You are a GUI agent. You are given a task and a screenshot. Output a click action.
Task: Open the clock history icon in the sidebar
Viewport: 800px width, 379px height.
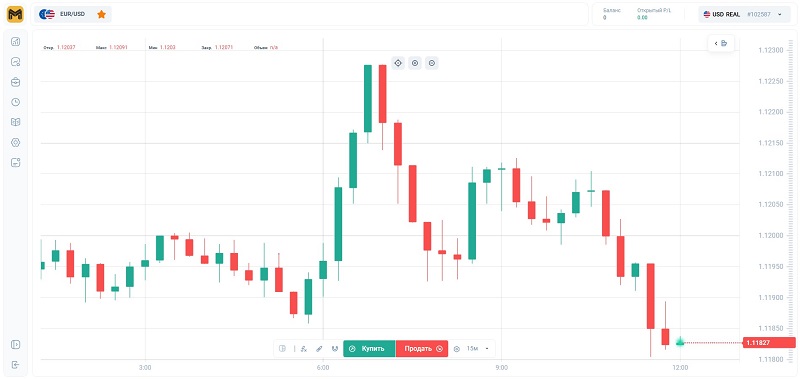15,102
